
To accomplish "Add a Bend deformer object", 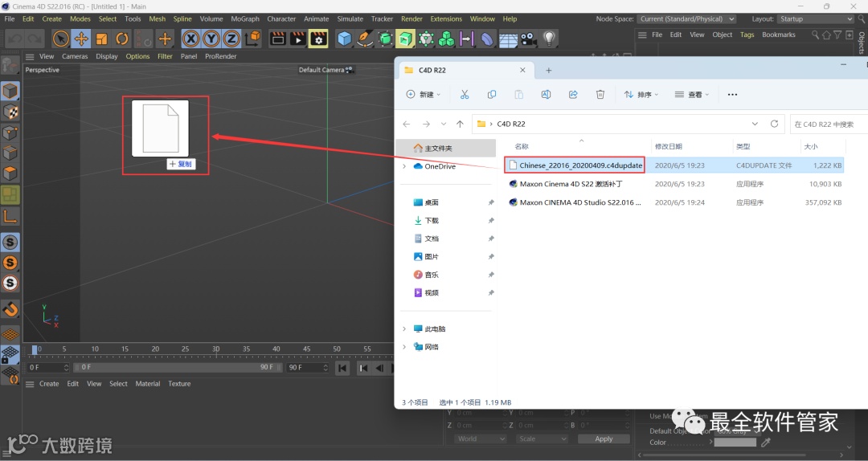I will click(487, 39).
